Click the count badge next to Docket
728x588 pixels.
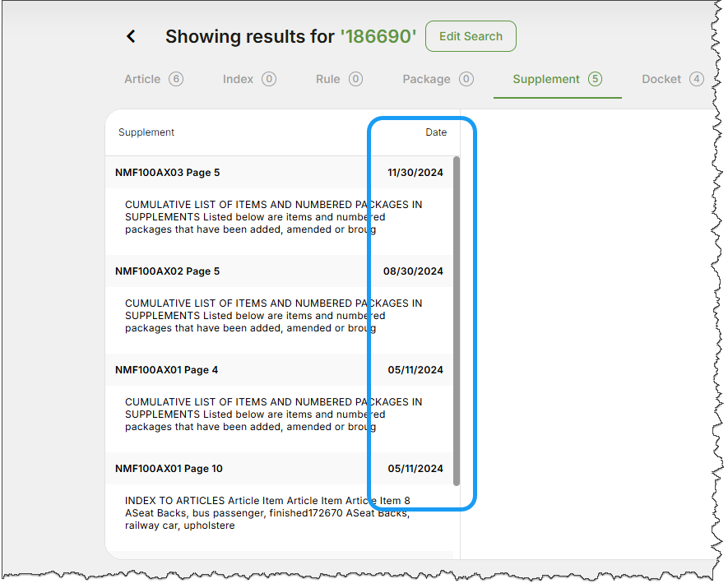(x=697, y=79)
